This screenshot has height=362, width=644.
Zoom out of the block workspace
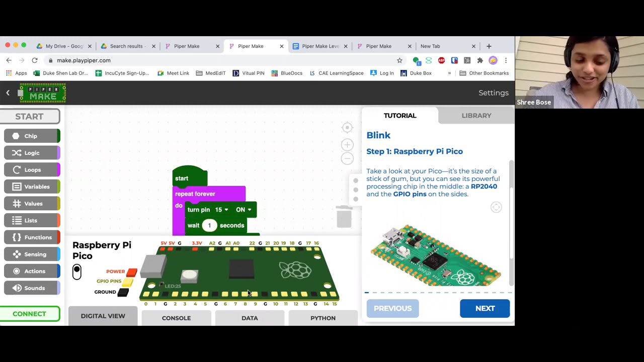[x=347, y=159]
